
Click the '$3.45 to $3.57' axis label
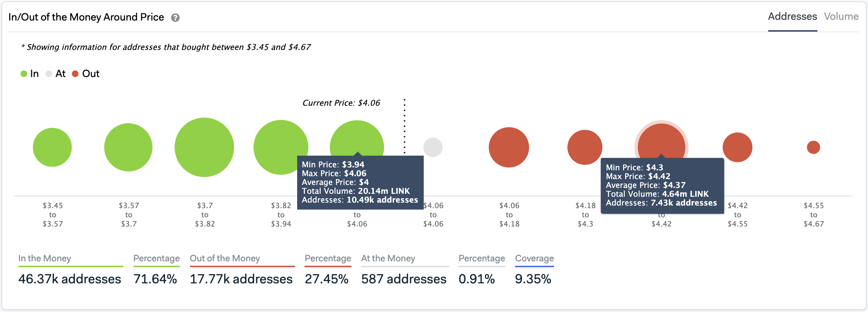pos(53,215)
